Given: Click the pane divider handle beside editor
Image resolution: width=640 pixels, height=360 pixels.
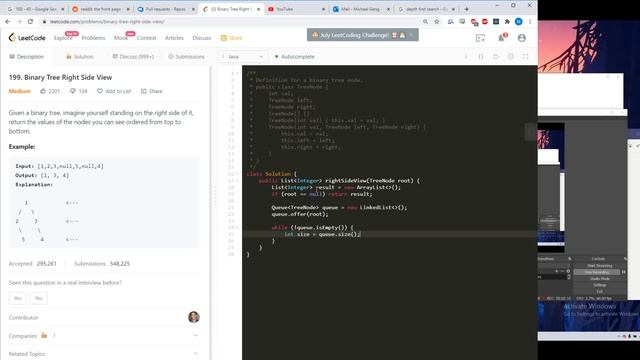Looking at the screenshot, I should pyautogui.click(x=214, y=196).
